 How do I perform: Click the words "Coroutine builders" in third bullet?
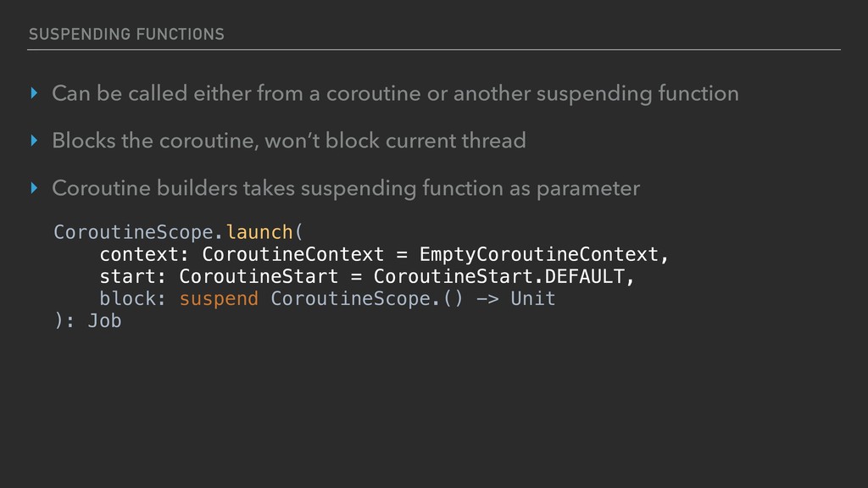pyautogui.click(x=136, y=188)
